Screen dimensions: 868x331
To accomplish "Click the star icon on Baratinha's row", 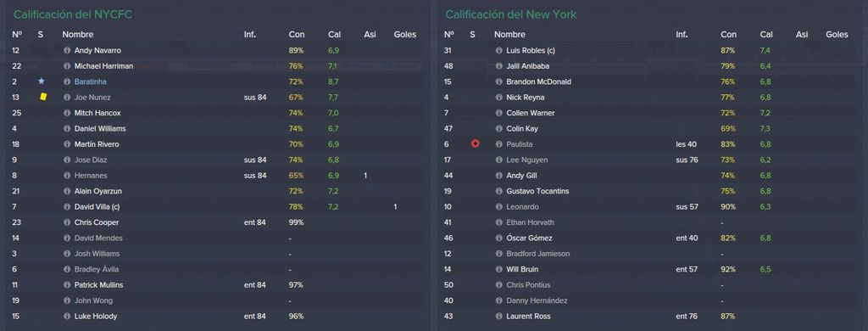I will click(x=41, y=81).
